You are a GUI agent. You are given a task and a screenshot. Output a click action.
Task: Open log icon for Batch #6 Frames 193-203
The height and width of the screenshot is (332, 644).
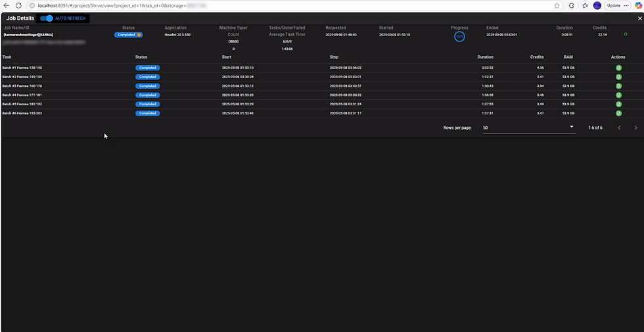618,113
